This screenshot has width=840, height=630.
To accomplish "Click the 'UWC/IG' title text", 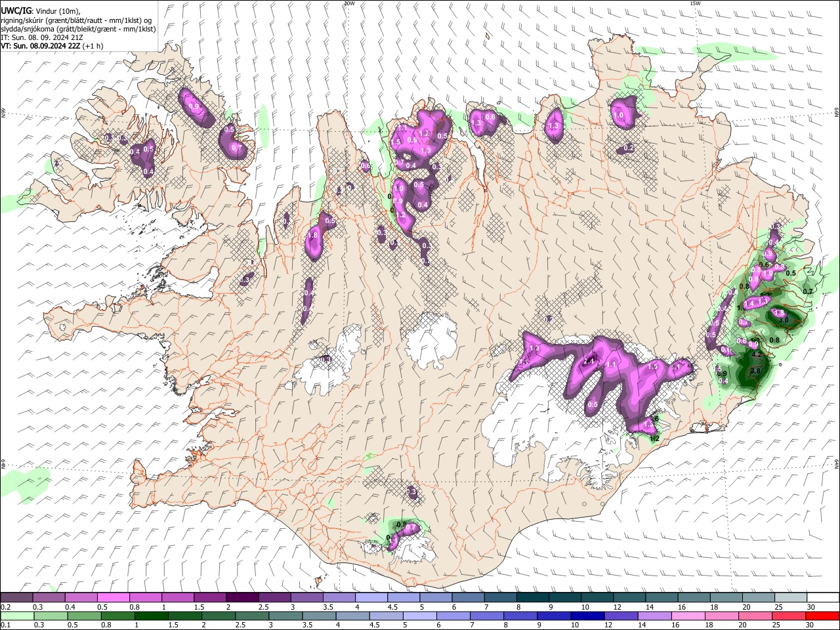I will (x=16, y=10).
